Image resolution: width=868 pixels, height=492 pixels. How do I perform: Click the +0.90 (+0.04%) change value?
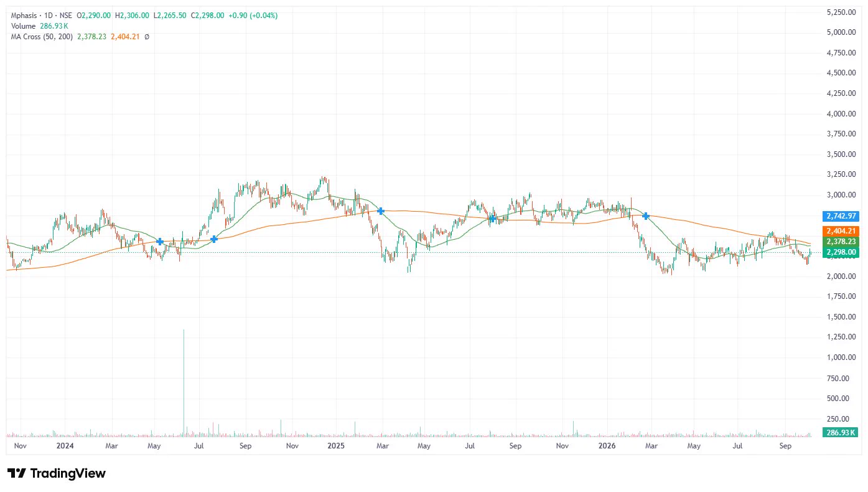[x=253, y=15]
